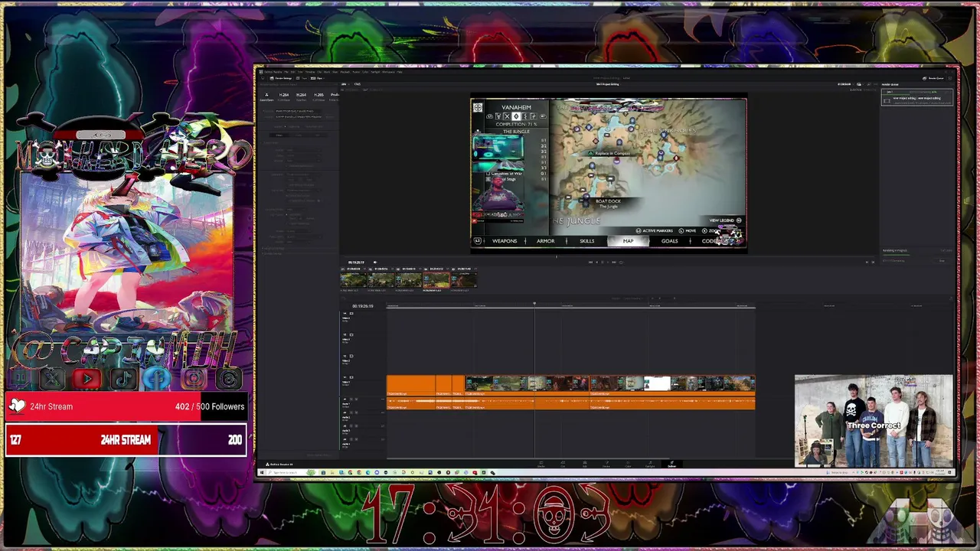Switch to the Audio tab in render settings

(299, 135)
